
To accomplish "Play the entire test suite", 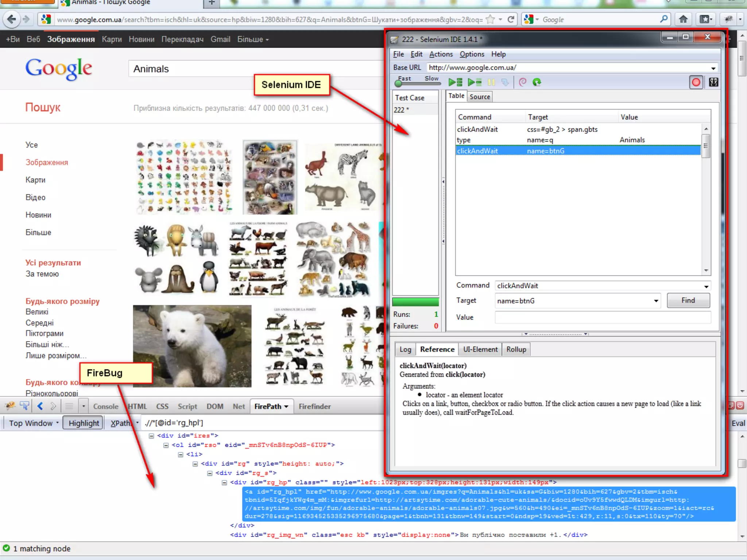I will [x=455, y=82].
